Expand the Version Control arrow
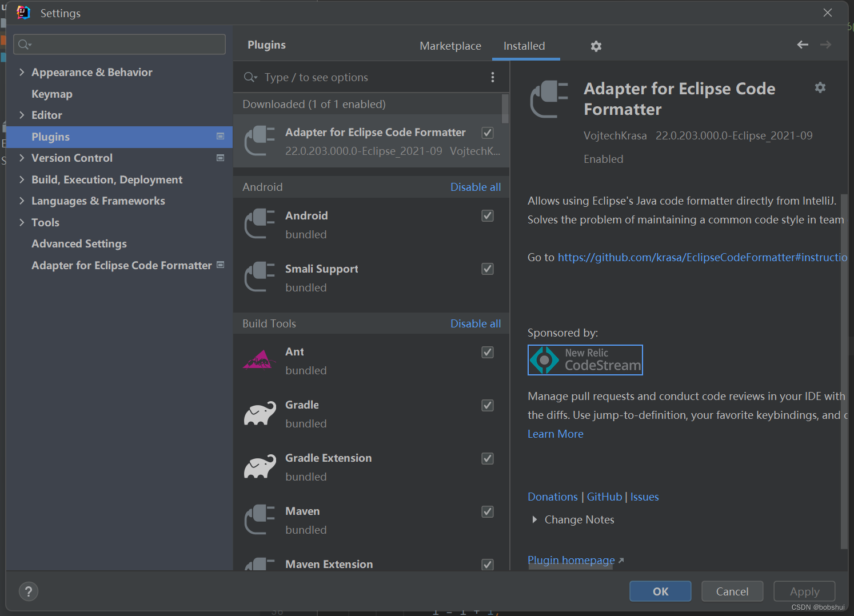 [x=22, y=158]
